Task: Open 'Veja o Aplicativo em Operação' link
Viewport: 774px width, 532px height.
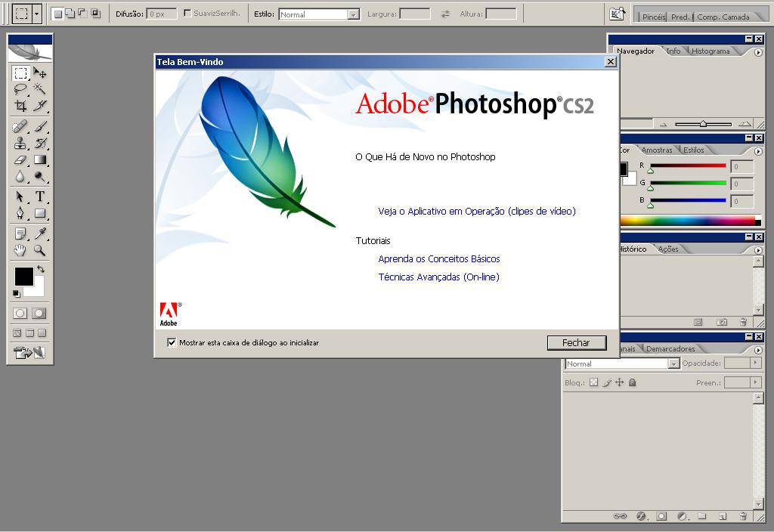Action: (477, 212)
